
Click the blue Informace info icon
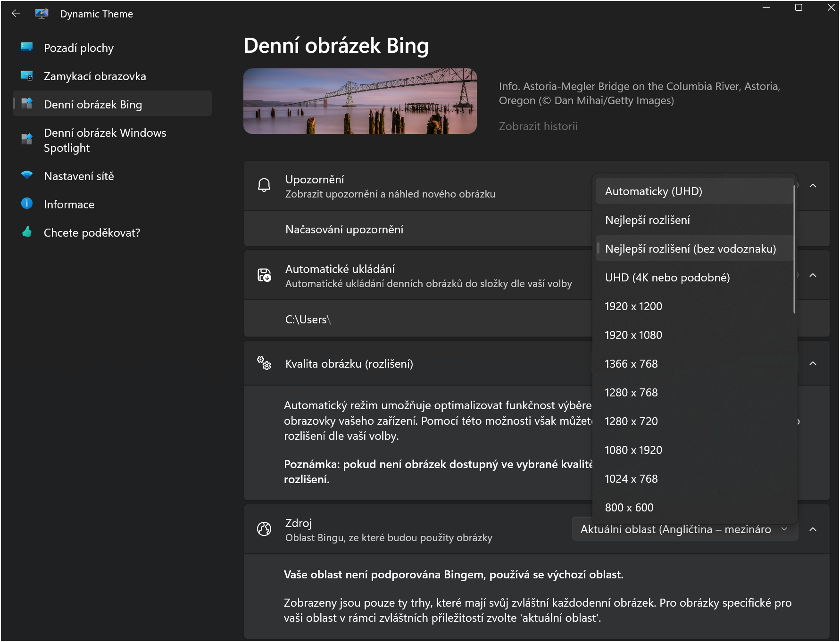[x=27, y=203]
